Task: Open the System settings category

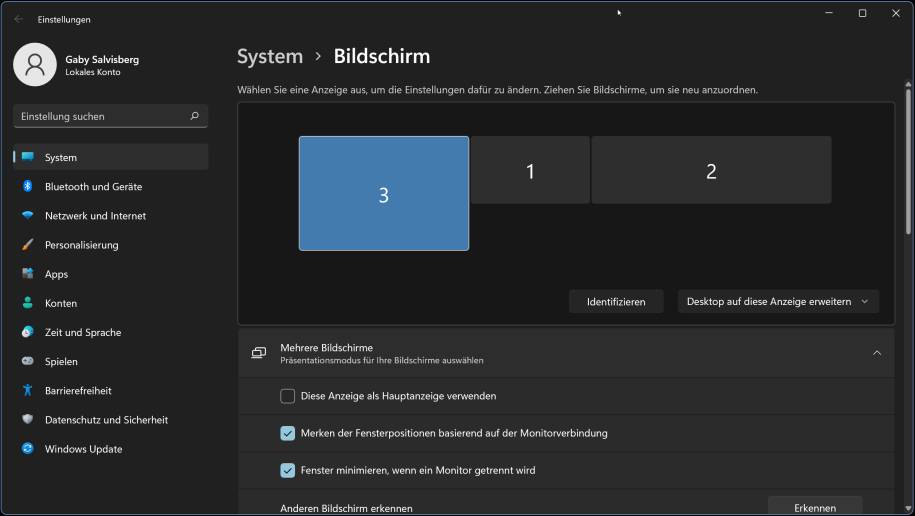Action: 110,157
